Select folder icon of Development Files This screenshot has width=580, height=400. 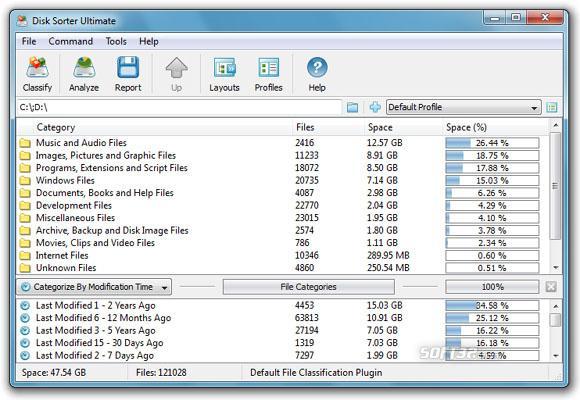[25, 205]
